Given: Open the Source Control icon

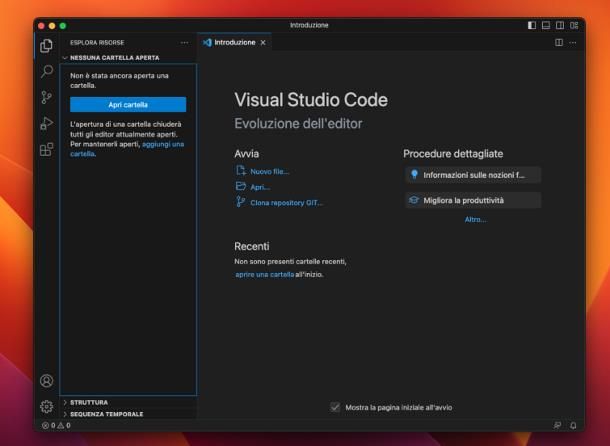Looking at the screenshot, I should click(46, 97).
